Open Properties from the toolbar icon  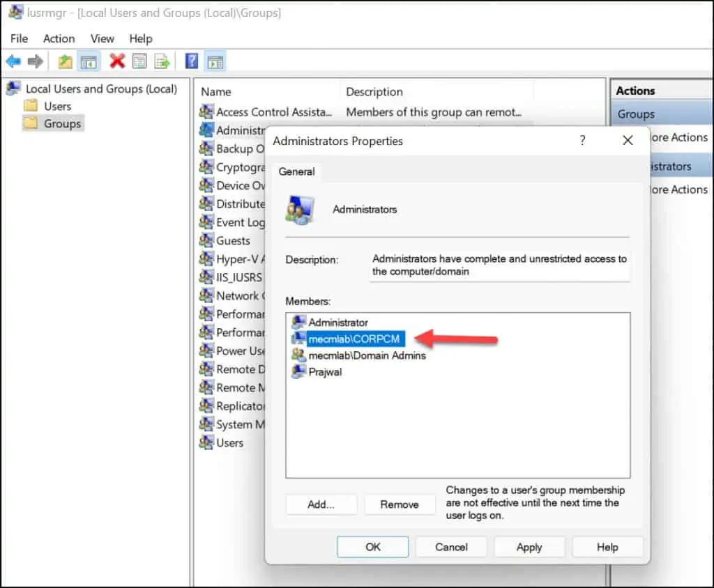coord(139,62)
